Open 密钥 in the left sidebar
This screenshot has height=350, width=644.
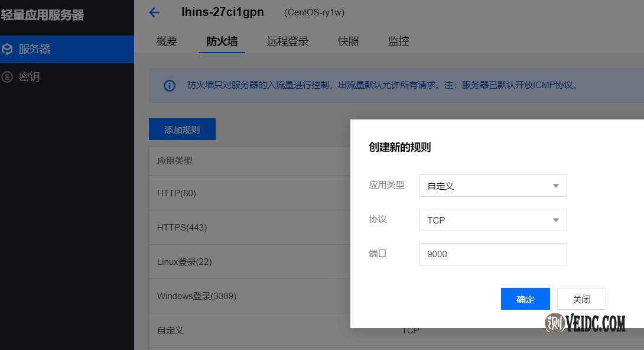[x=29, y=77]
